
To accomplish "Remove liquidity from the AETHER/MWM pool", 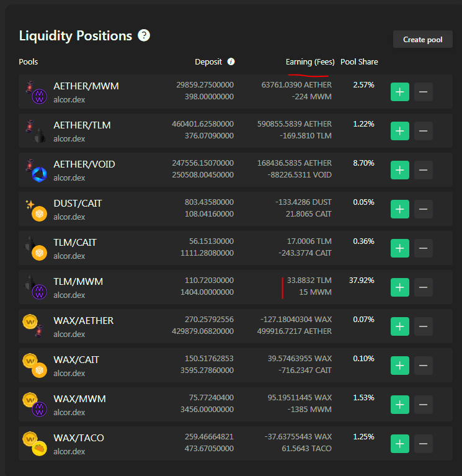I will pyautogui.click(x=423, y=92).
